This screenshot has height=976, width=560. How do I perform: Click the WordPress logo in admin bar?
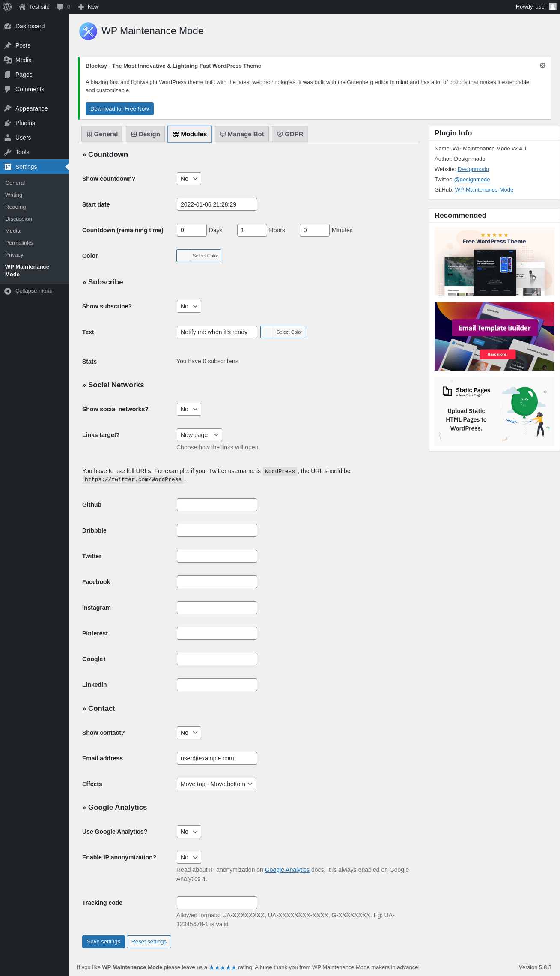pos(7,7)
